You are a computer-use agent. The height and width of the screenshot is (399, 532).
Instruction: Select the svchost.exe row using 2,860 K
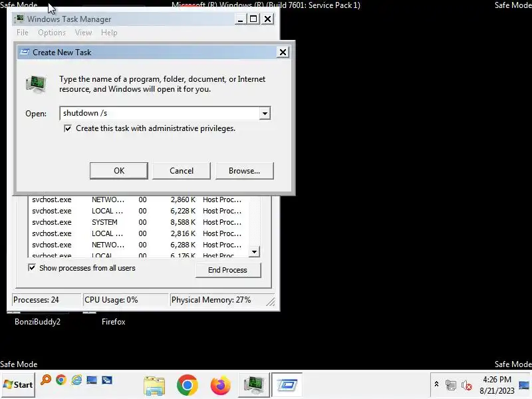pyautogui.click(x=138, y=199)
